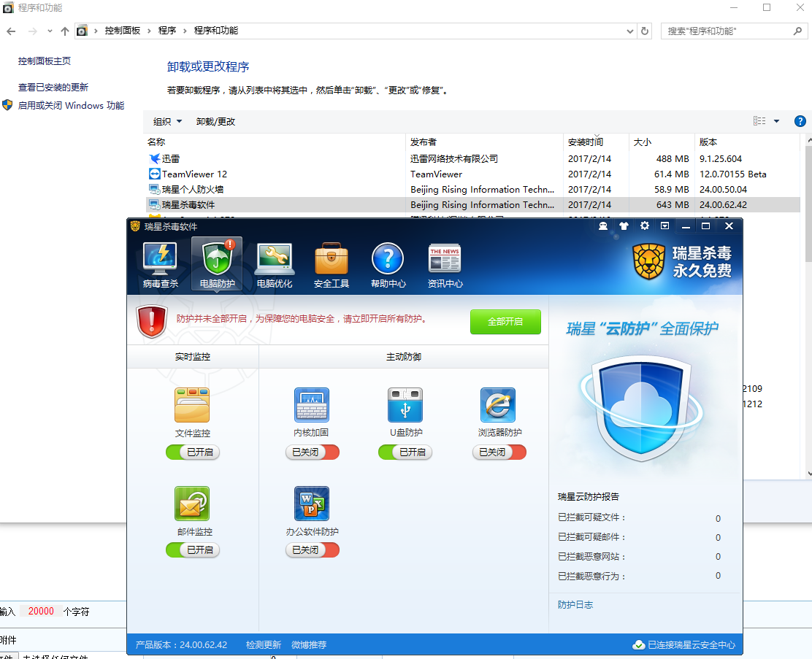Viewport: 812px width, 659px height.
Task: Click the breadcrumb chevron after 程序
Action: (185, 31)
